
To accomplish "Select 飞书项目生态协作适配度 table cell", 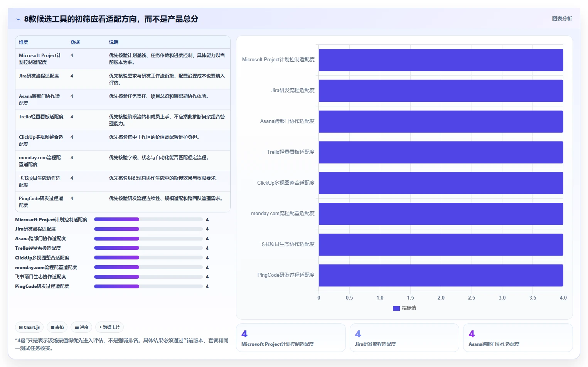I will pos(40,181).
